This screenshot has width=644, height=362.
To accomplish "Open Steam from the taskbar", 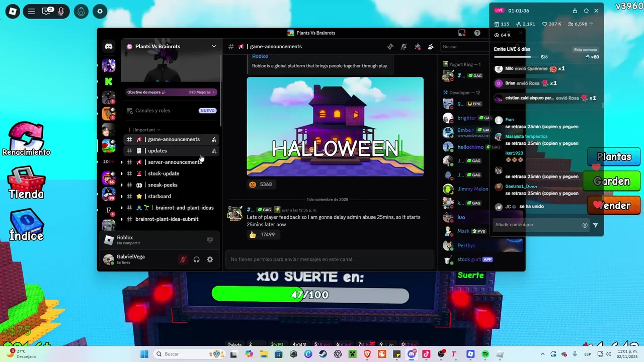I will coord(323,354).
